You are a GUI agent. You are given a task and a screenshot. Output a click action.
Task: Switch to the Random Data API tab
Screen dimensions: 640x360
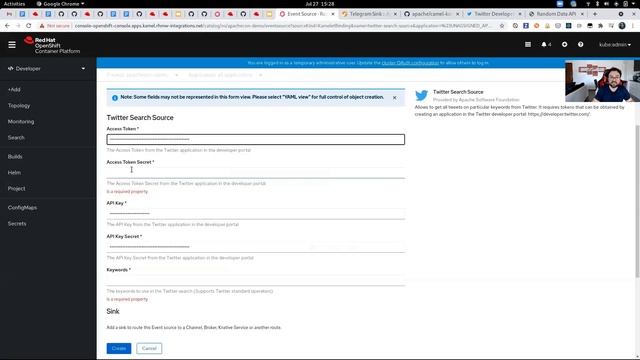pyautogui.click(x=556, y=14)
